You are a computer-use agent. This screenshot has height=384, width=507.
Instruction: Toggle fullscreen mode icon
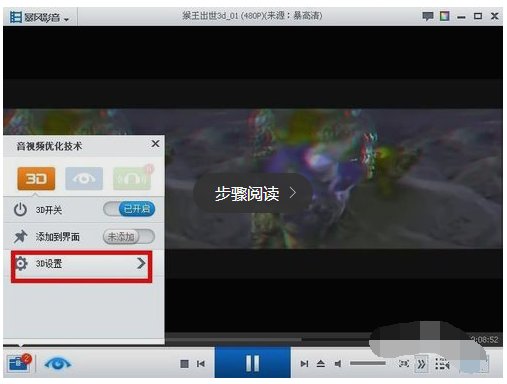[404, 363]
